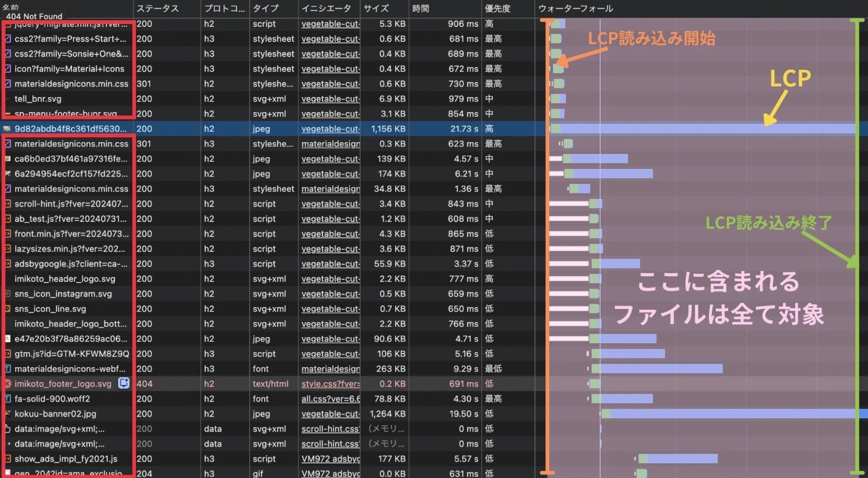Click the 9.29 s time cell
The image size is (868, 478).
coord(466,369)
